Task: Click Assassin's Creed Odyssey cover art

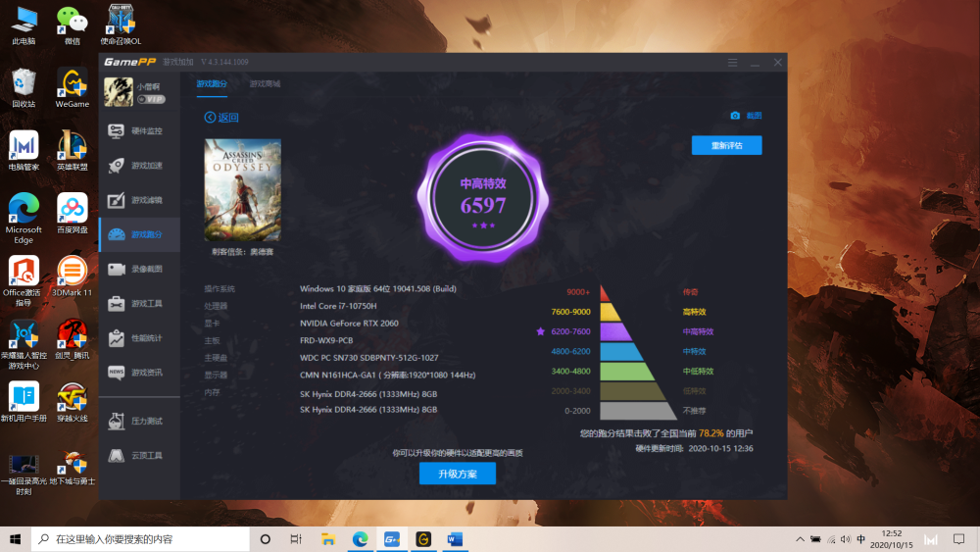Action: click(x=242, y=190)
